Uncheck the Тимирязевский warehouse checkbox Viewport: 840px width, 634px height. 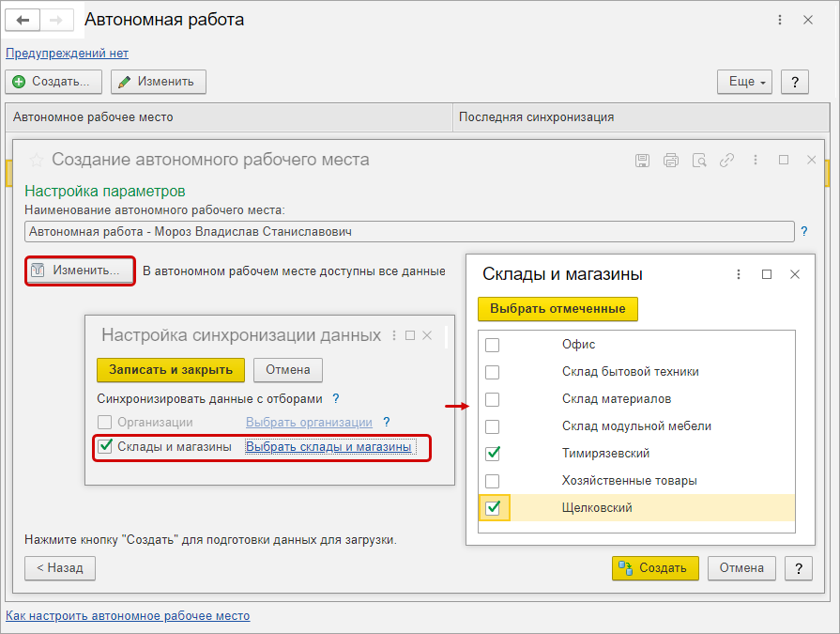pyautogui.click(x=493, y=454)
